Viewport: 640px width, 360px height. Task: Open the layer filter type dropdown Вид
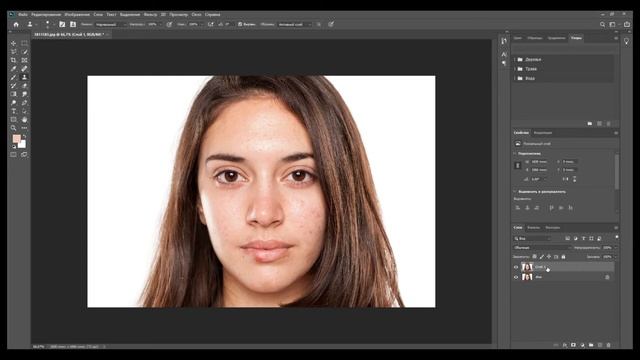532,238
